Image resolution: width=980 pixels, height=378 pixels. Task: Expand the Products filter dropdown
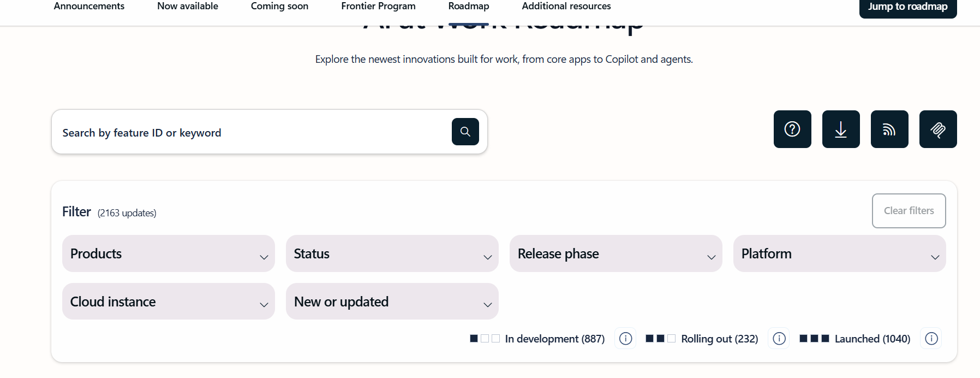point(169,253)
